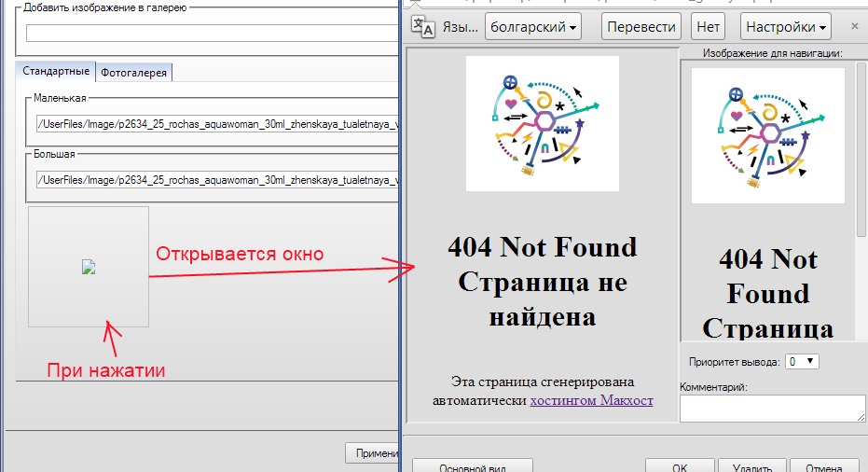Close the translation bar with X

854,26
